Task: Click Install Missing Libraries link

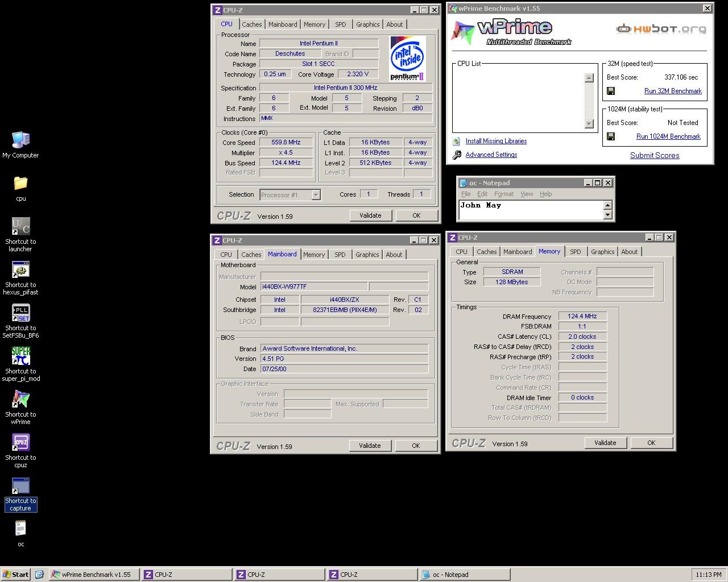Action: pos(496,141)
